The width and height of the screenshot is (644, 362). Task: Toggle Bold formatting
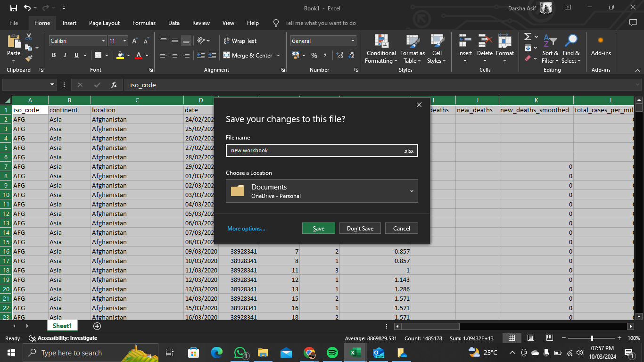[54, 55]
